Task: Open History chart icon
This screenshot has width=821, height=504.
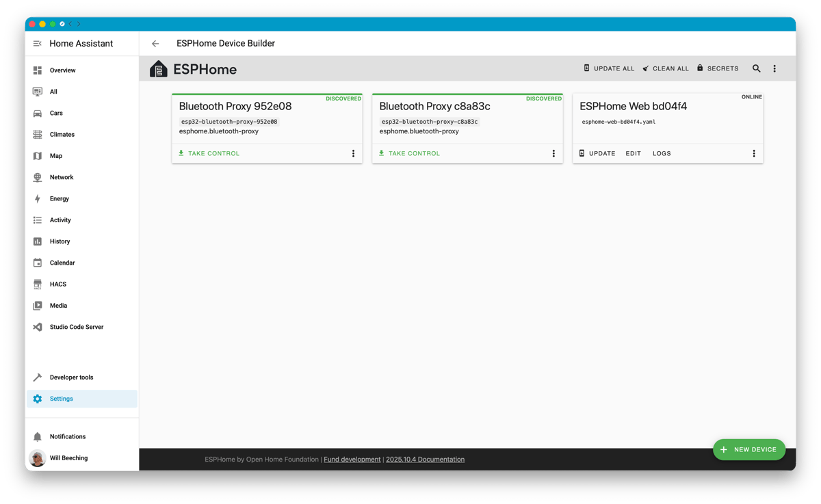Action: (x=38, y=241)
